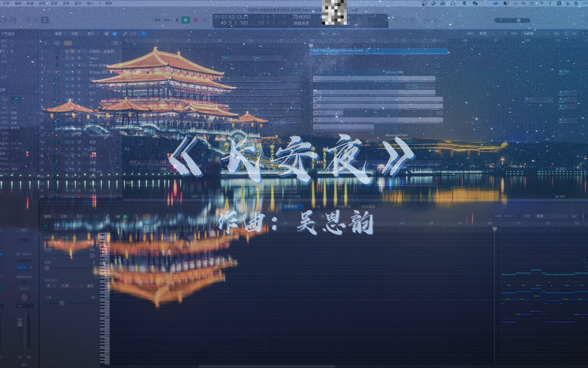The image size is (588, 368).
Task: Toggle the yellow global Solo S button
Action: pos(68,43)
